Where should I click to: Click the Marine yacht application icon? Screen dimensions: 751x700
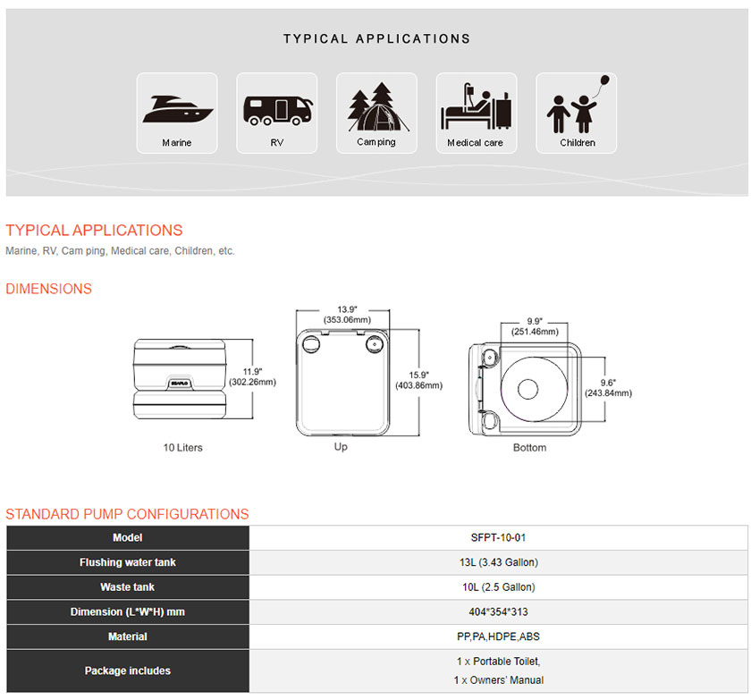coord(177,113)
